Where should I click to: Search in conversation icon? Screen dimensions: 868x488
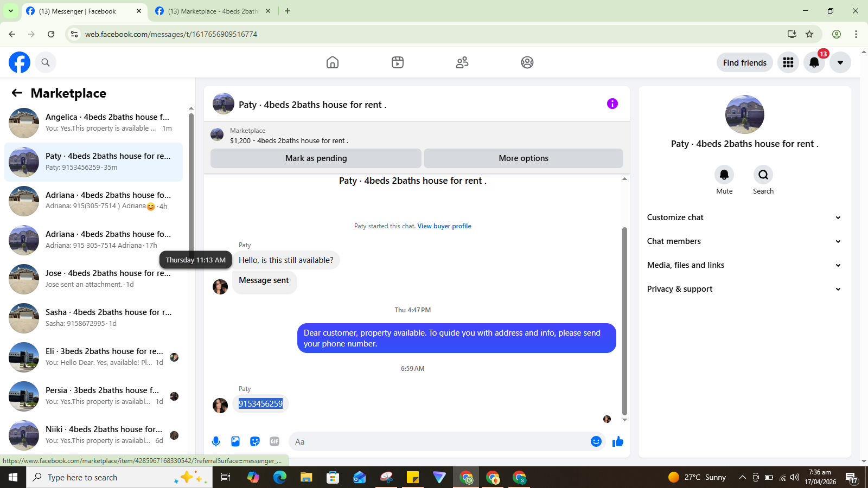tap(763, 175)
